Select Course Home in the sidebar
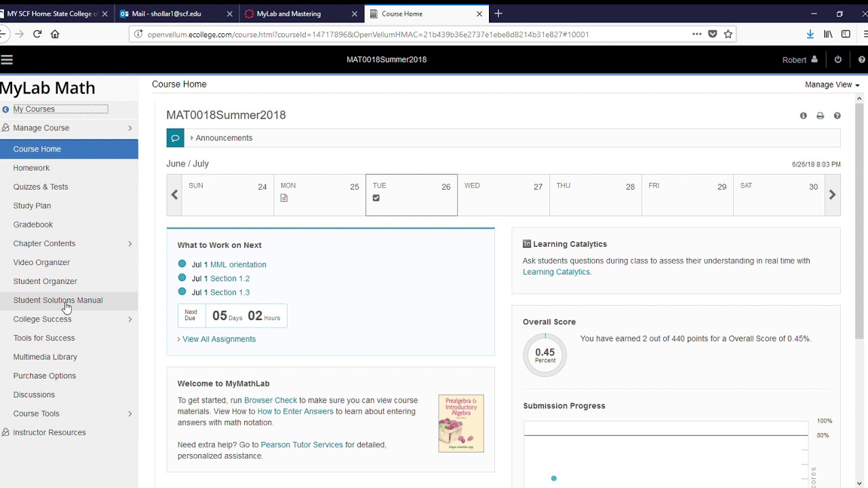The height and width of the screenshot is (488, 868). point(68,149)
